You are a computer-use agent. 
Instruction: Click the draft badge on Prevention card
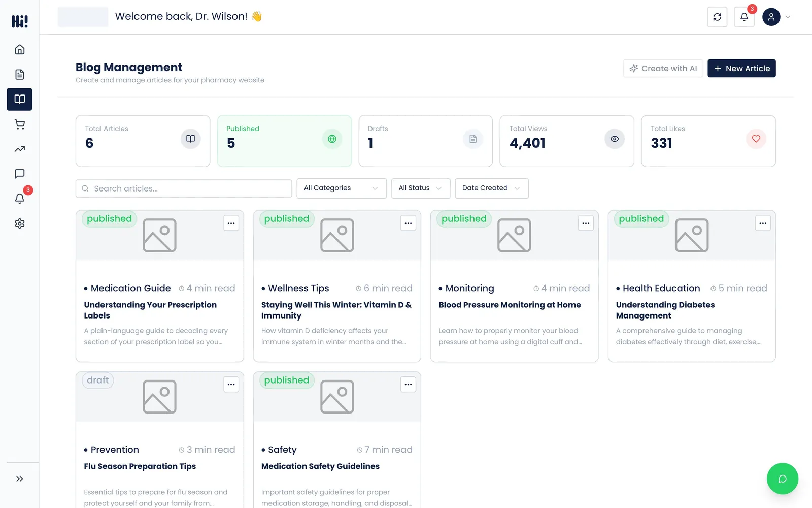click(98, 380)
